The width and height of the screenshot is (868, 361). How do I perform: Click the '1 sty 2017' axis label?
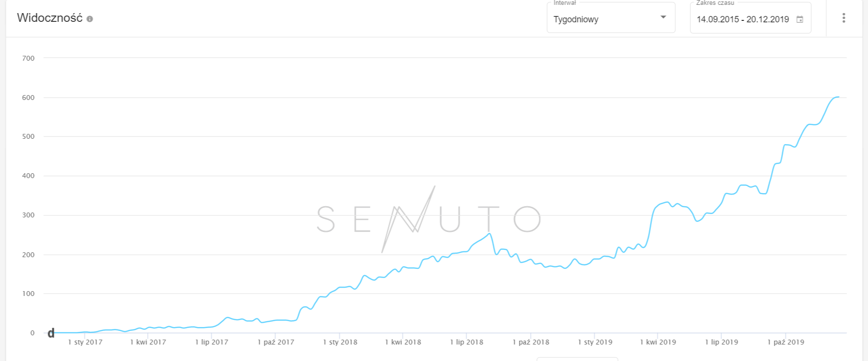tap(85, 342)
